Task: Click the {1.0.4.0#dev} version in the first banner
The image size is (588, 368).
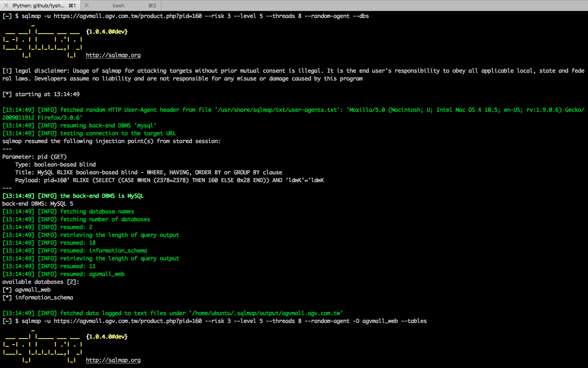Action: (x=107, y=32)
